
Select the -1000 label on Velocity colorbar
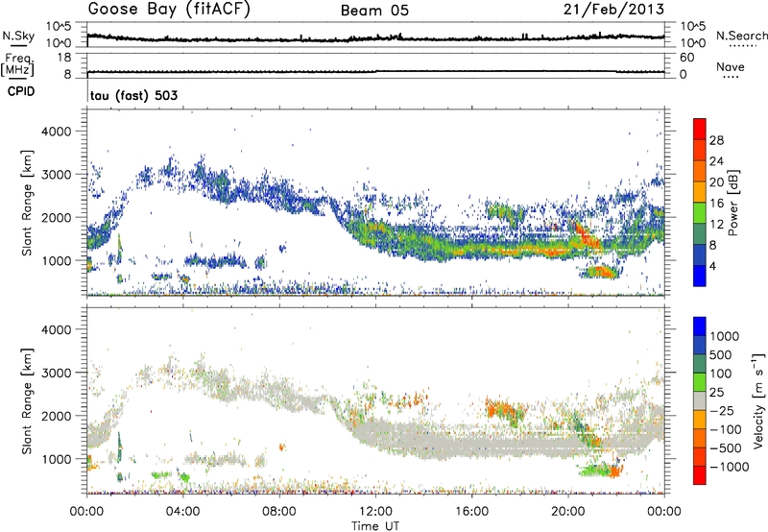[729, 467]
